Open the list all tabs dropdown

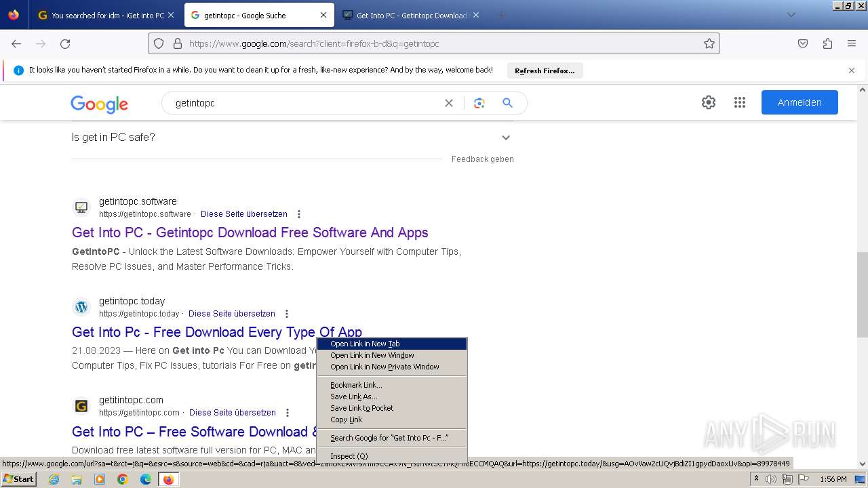791,15
